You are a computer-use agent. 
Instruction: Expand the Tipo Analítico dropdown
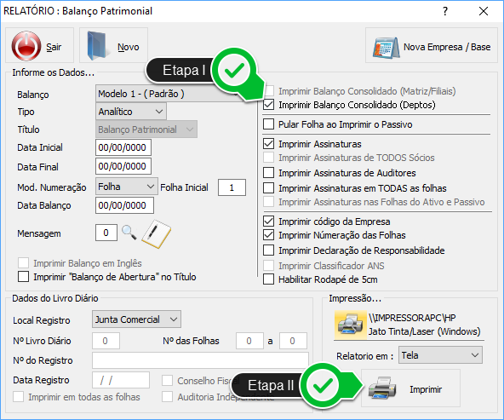(131, 112)
